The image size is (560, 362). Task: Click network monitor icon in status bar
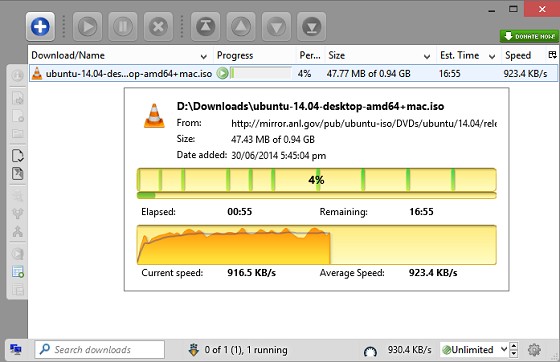coord(16,349)
